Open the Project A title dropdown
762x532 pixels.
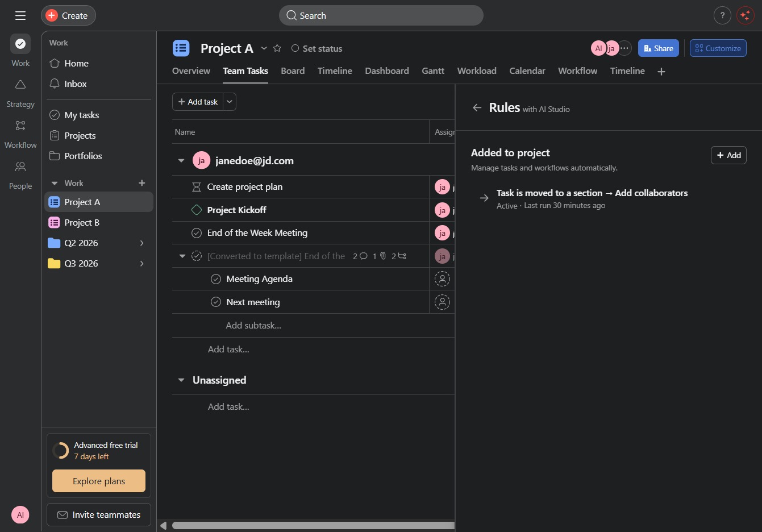(x=264, y=48)
